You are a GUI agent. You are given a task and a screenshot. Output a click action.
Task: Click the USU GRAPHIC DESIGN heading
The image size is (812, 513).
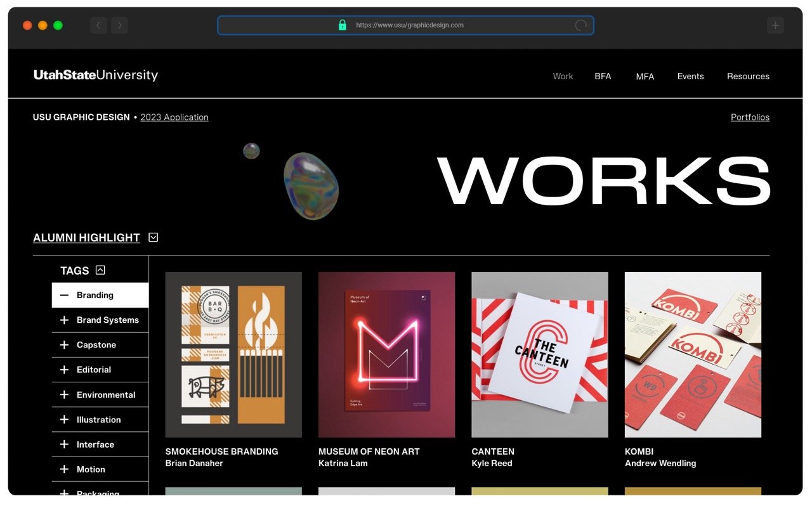pos(81,117)
